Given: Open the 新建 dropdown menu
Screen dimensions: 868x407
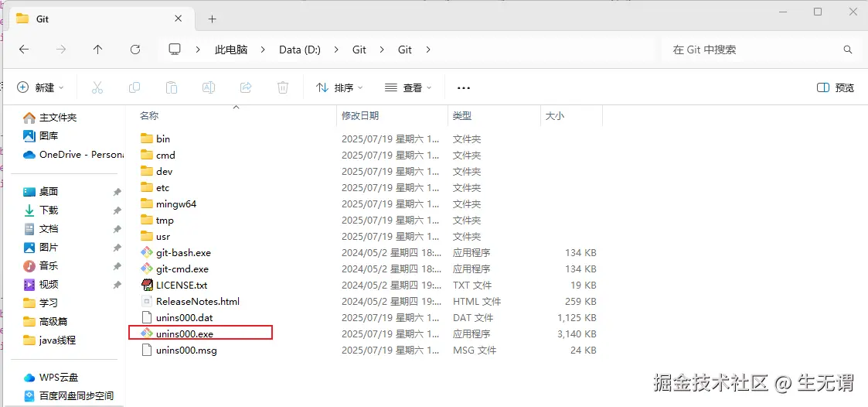Looking at the screenshot, I should click(x=40, y=87).
